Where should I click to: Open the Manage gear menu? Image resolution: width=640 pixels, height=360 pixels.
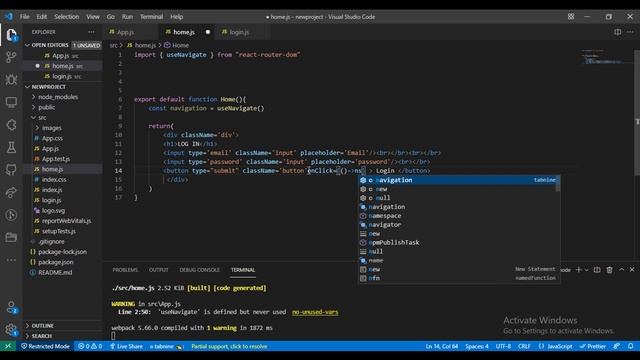(x=11, y=330)
